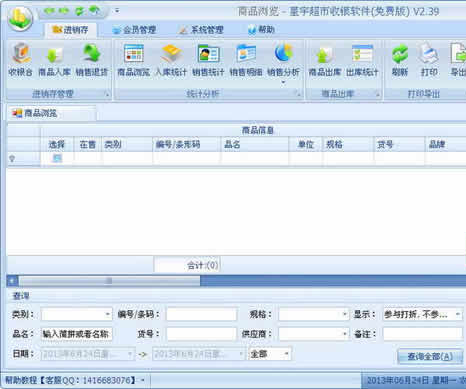Click the 打印 print icon
The height and width of the screenshot is (389, 466).
tap(429, 60)
